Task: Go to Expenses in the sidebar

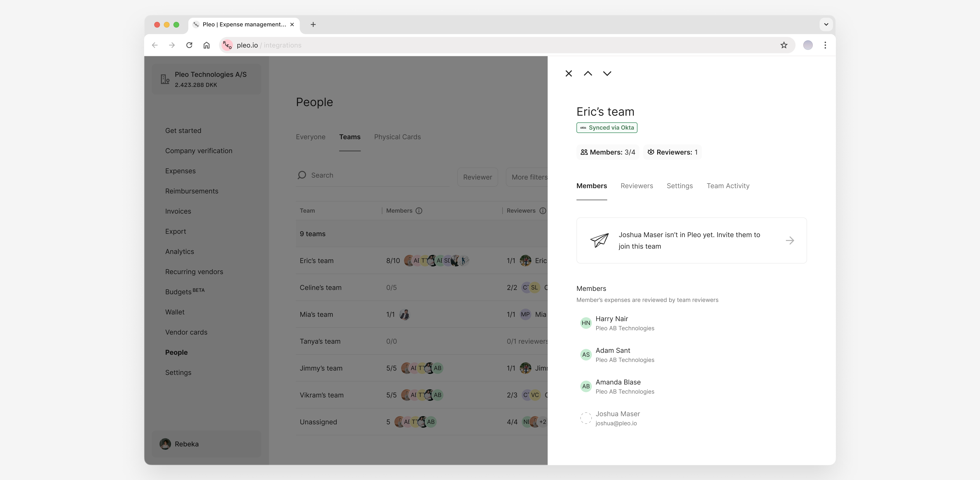Action: pos(180,171)
